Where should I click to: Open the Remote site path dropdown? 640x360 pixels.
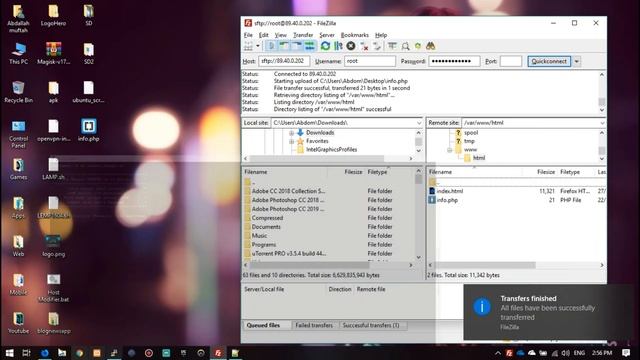tap(602, 123)
